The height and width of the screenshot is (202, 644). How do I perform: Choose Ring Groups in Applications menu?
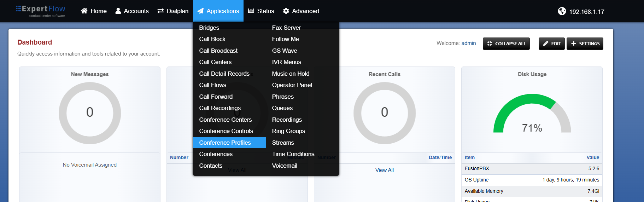click(288, 131)
